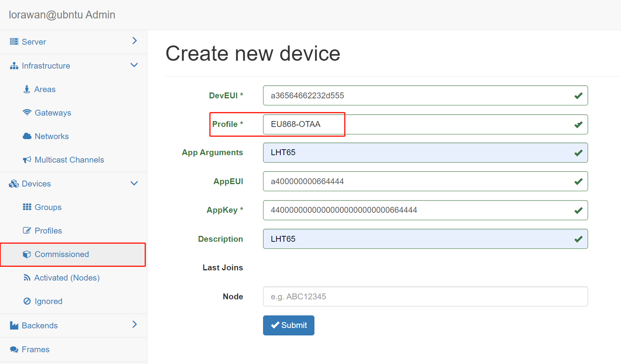621x364 pixels.
Task: Open the Devices menu item
Action: [x=73, y=184]
